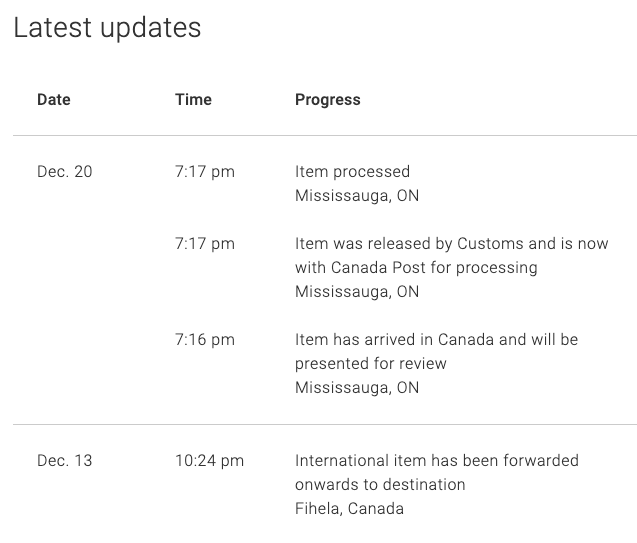Click the Dec. 20 date entry
Viewport: 637px width, 543px height.
pos(64,172)
